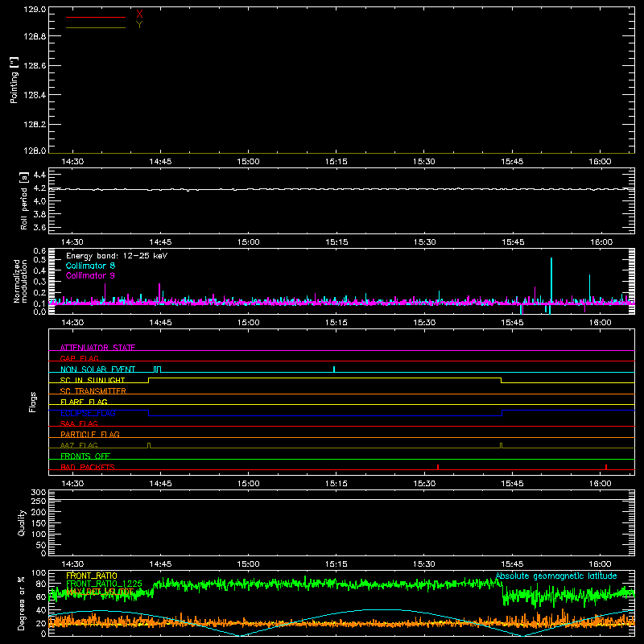Viewport: 644px width, 644px height.
Task: Click 15:45 label under Flags panel
Action: (512, 484)
